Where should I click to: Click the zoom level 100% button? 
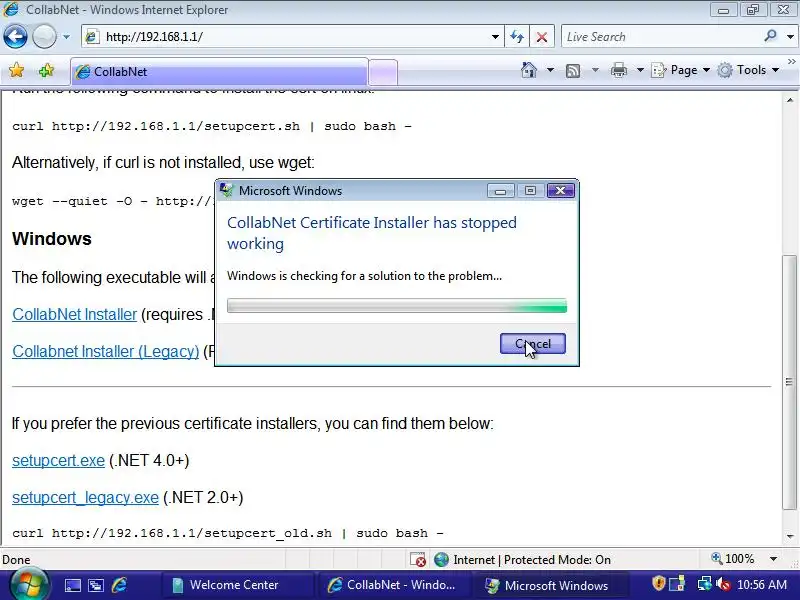(733, 559)
